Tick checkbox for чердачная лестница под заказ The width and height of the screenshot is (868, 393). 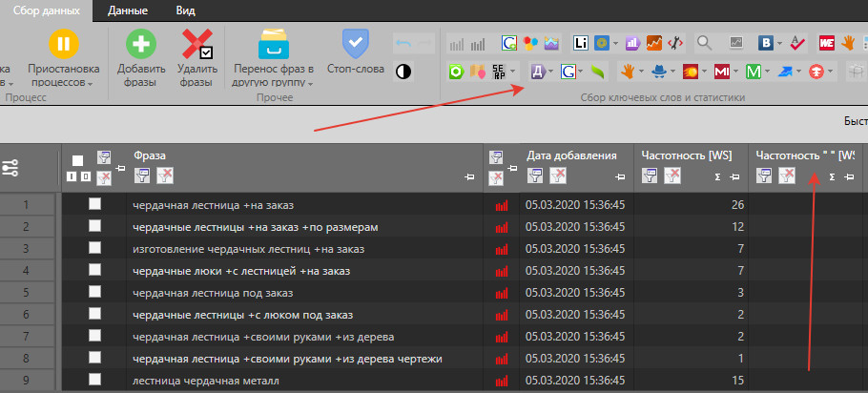pyautogui.click(x=94, y=292)
